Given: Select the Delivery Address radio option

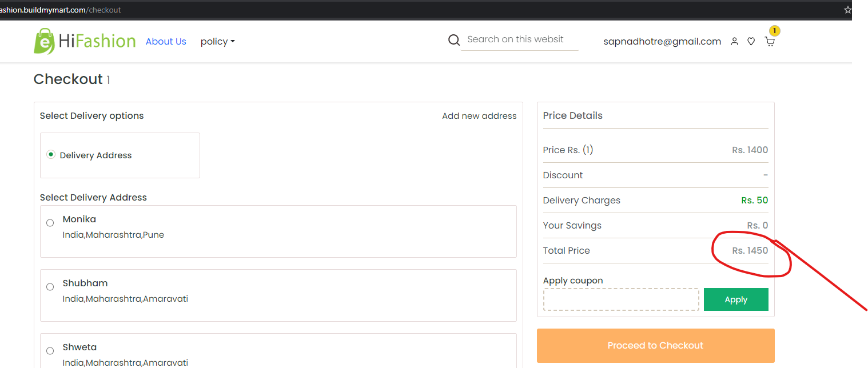Looking at the screenshot, I should pos(51,154).
